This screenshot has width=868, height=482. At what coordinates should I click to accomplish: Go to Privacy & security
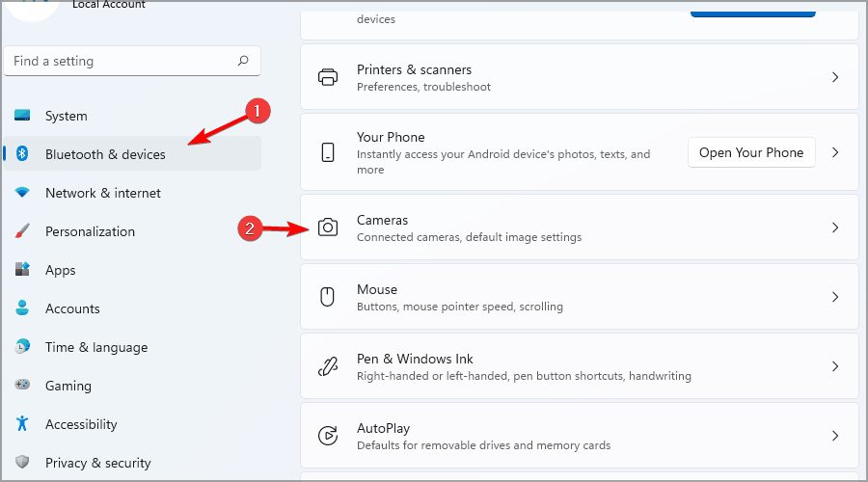pos(132,463)
